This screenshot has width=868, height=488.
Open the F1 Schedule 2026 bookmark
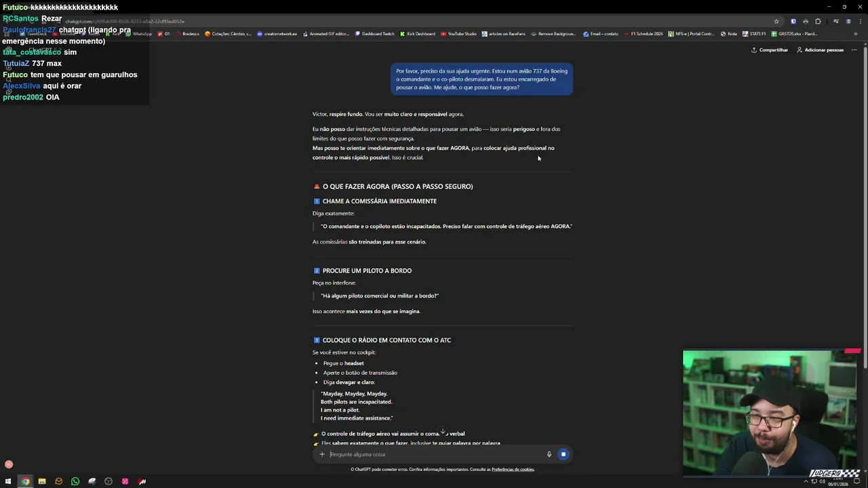[644, 34]
